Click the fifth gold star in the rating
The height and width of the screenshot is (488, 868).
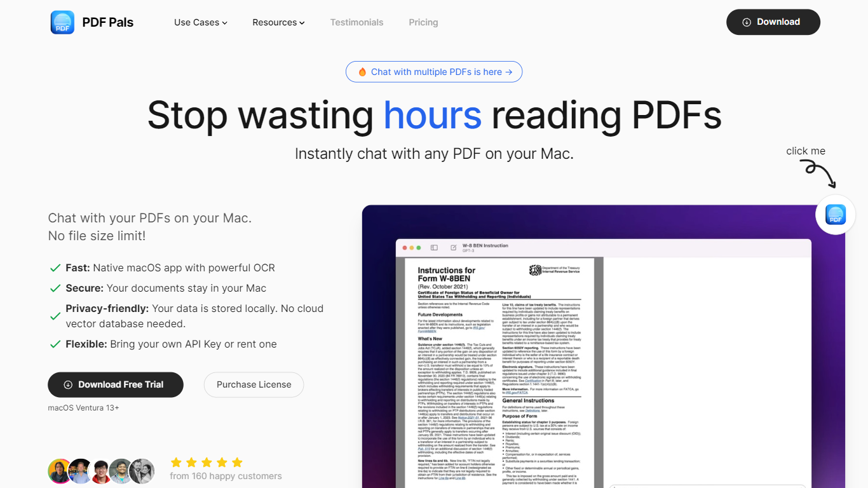pos(237,462)
